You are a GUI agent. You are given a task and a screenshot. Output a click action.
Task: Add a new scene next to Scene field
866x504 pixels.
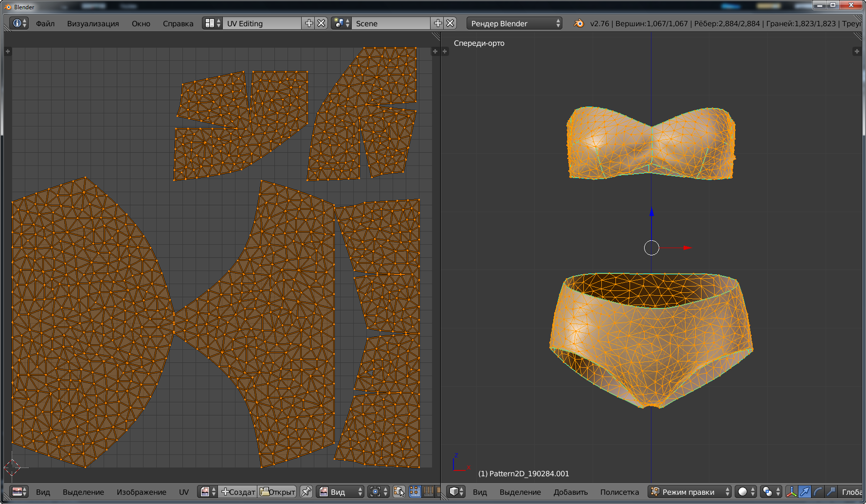coord(438,23)
